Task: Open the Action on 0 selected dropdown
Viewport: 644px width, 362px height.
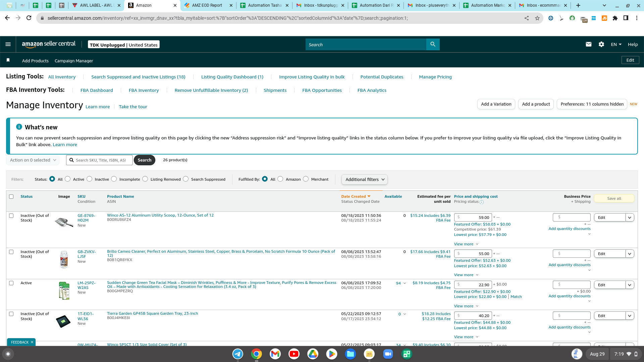Action: (x=33, y=160)
